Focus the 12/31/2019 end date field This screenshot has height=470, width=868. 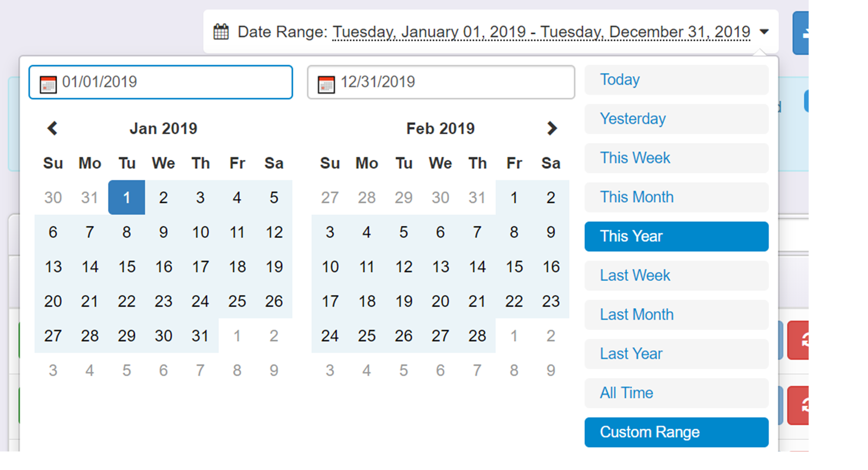441,82
